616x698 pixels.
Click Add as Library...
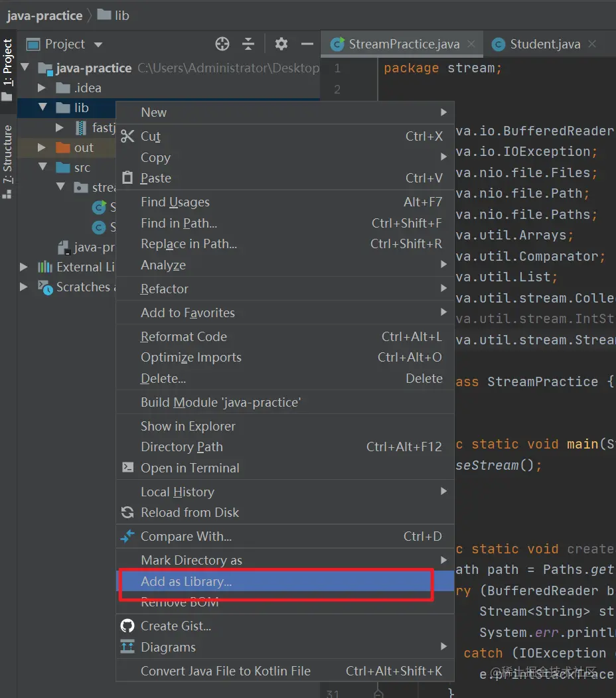point(285,581)
